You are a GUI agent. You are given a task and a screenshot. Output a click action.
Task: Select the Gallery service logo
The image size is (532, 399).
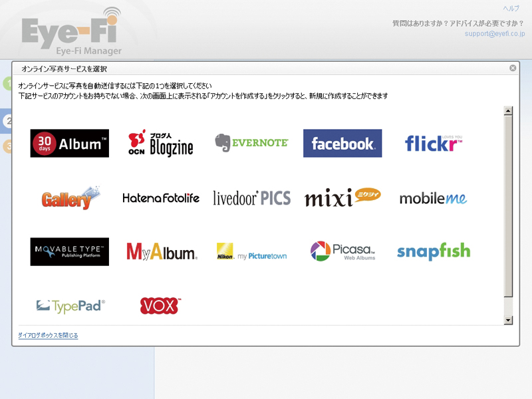[x=69, y=198]
